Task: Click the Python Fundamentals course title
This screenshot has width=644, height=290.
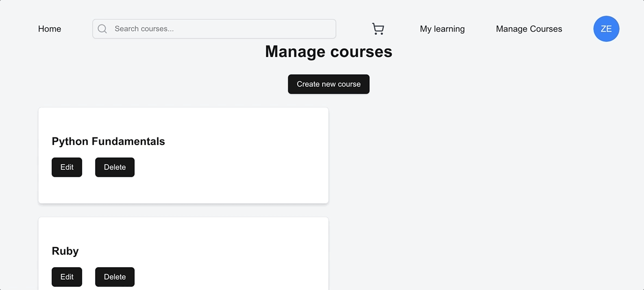Action: pos(108,142)
